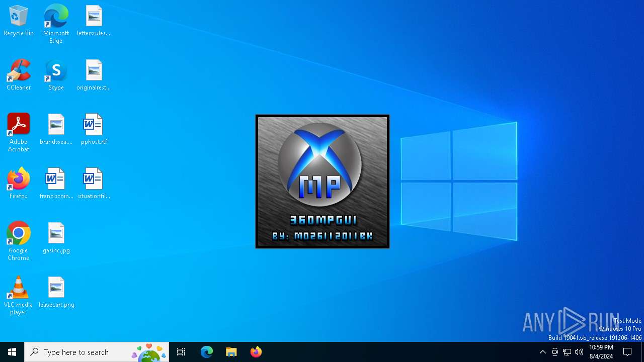Select the pphost.rtf document
Viewport: 644px width, 362px height.
click(x=94, y=130)
